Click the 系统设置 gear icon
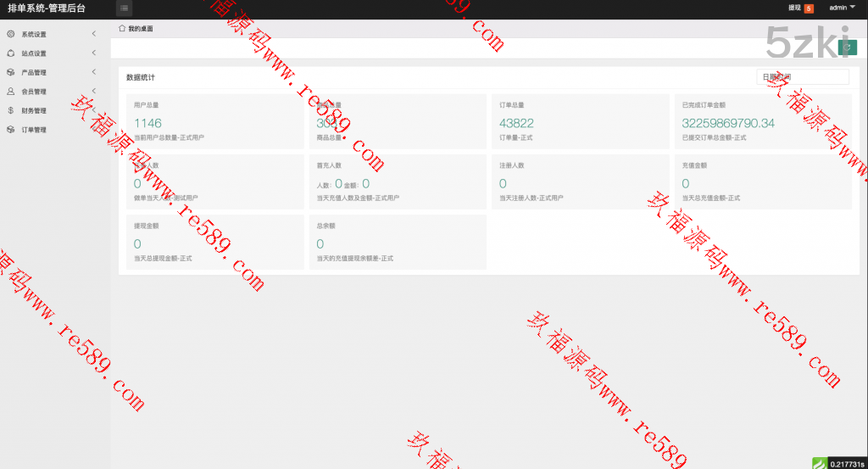 [x=10, y=35]
